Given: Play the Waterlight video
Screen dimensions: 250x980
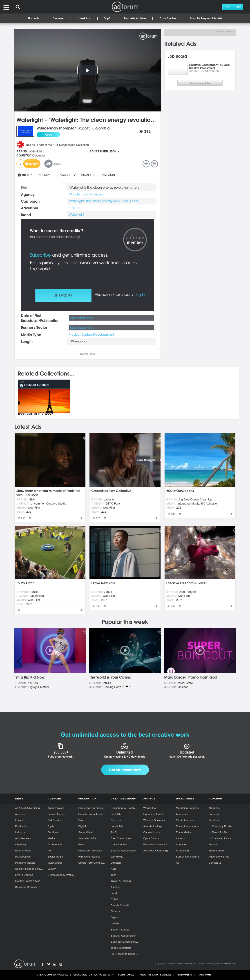Looking at the screenshot, I should click(x=87, y=70).
